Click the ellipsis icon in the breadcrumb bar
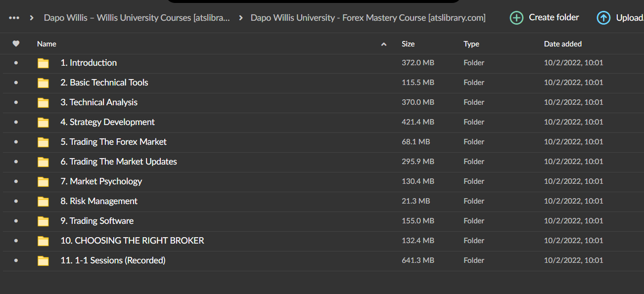 point(14,17)
